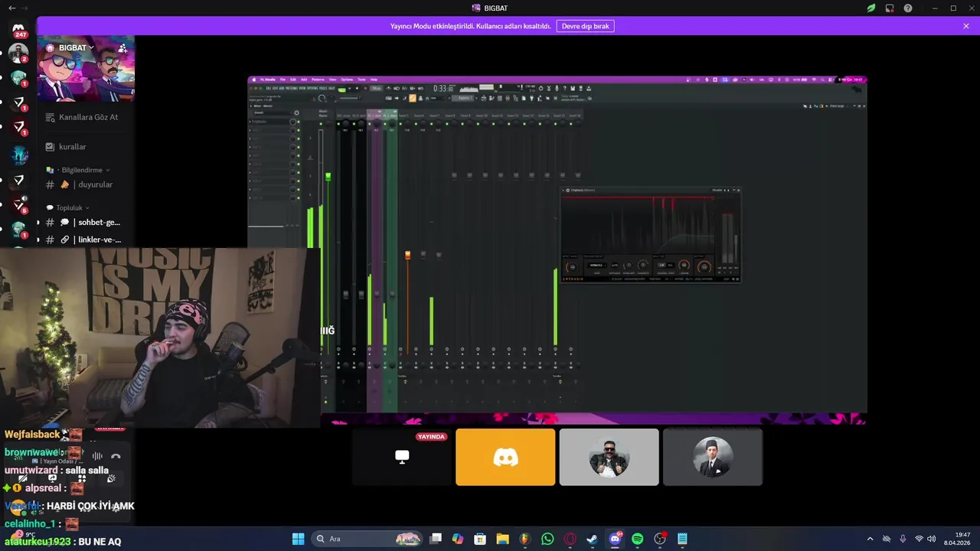Select the participant tile with sunglasses avatar
The height and width of the screenshot is (551, 980).
(609, 457)
